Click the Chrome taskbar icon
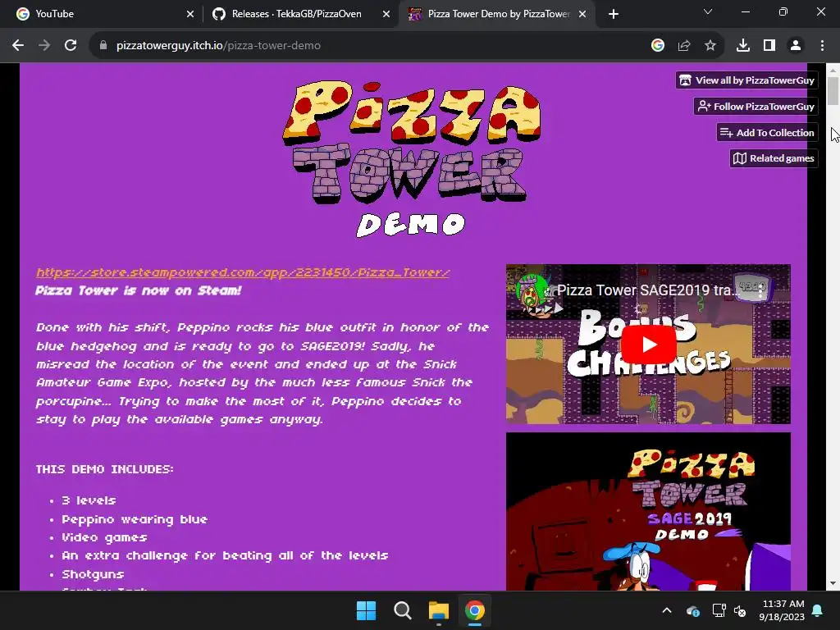Screen dimensions: 840x630 coord(475,610)
